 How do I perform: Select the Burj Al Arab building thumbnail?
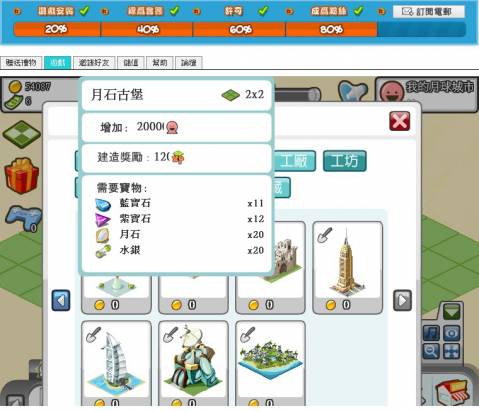116,363
